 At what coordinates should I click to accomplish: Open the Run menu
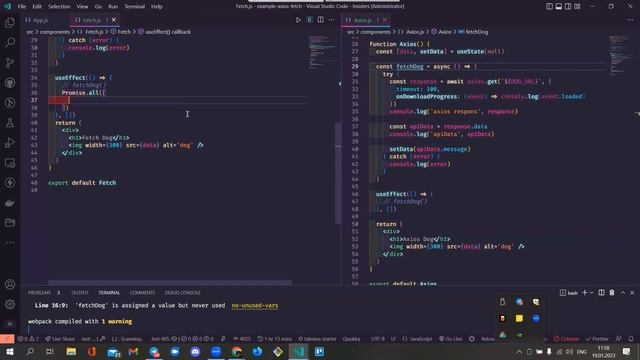coord(113,7)
